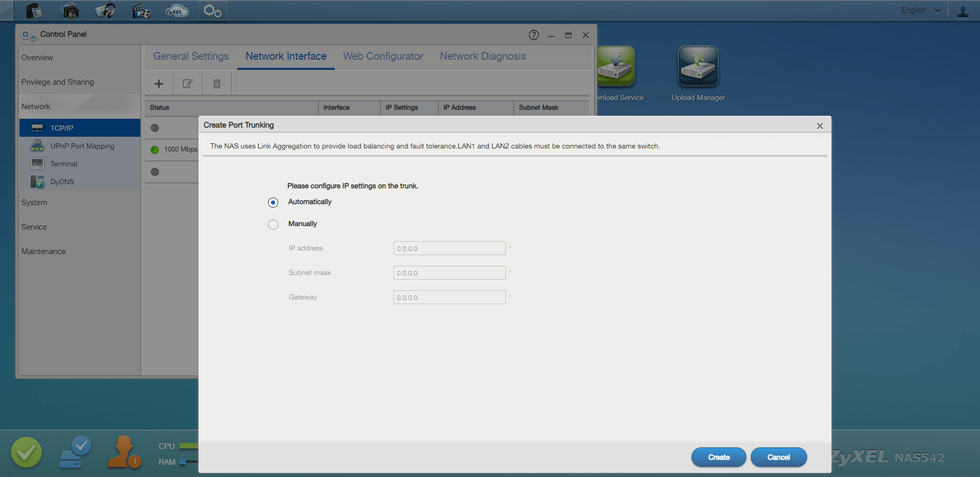Viewport: 980px width, 477px height.
Task: Launch the Music app with headphones icon
Action: [105, 10]
